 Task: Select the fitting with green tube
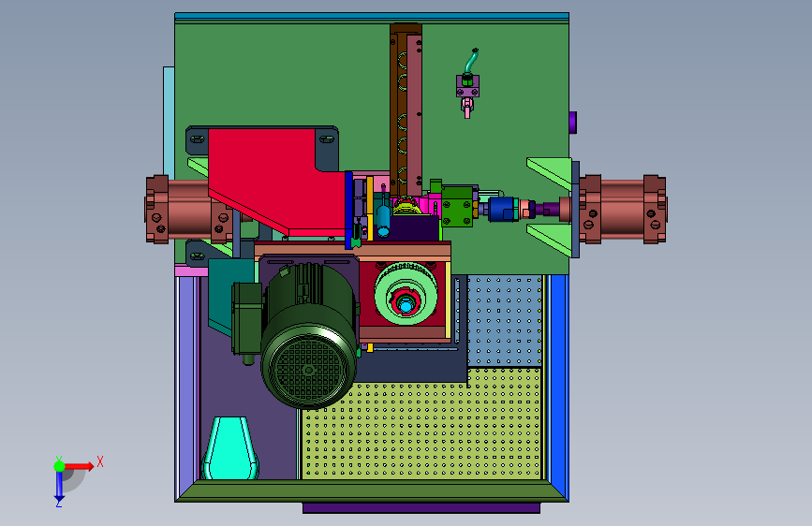468,83
